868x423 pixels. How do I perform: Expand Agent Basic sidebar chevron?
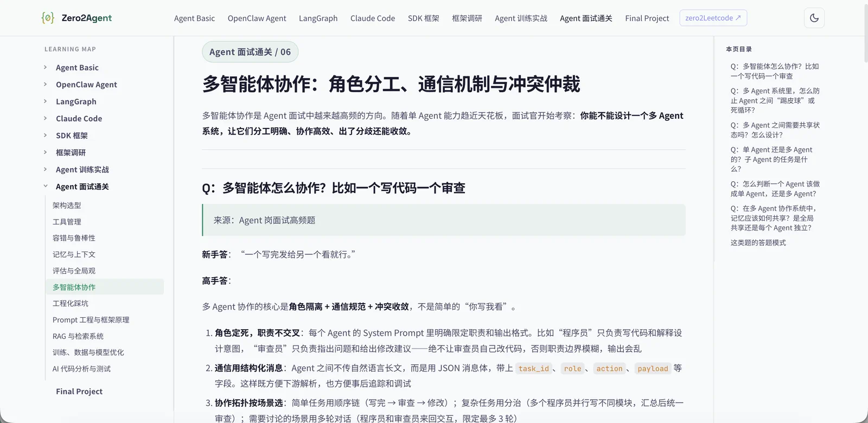45,67
